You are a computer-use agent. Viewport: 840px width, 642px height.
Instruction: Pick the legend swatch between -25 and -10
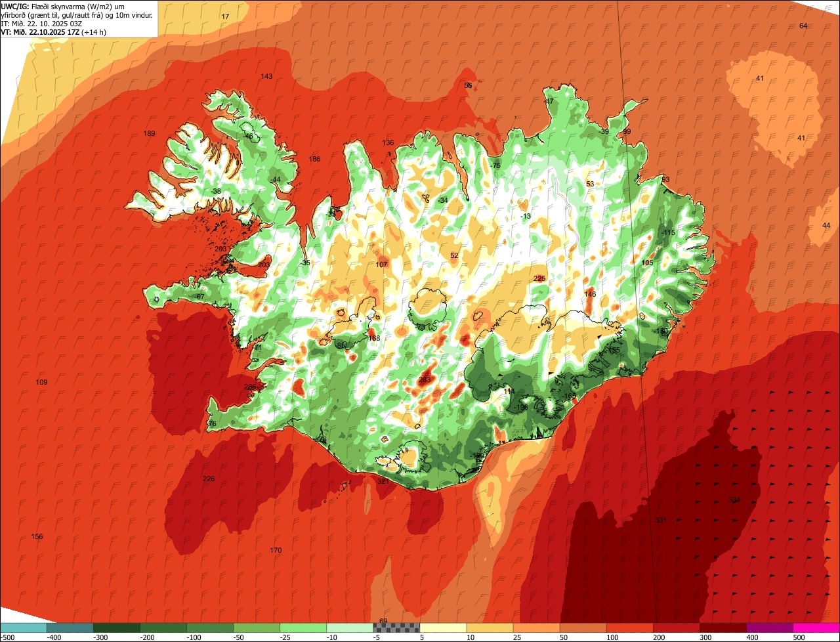303,628
